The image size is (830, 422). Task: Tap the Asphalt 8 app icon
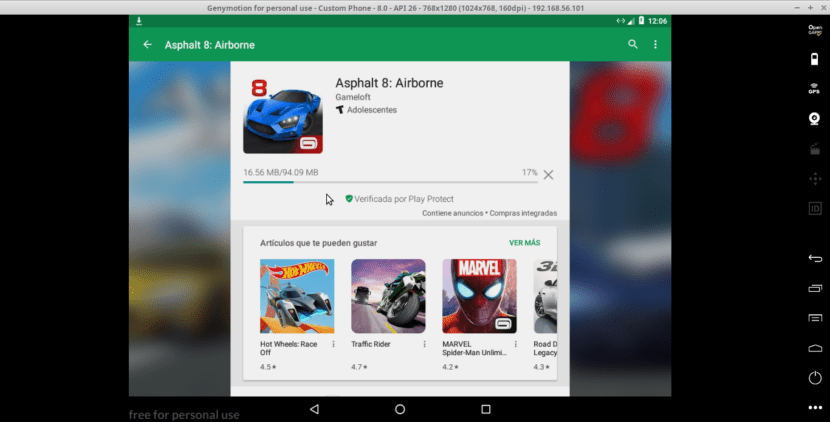pos(283,114)
